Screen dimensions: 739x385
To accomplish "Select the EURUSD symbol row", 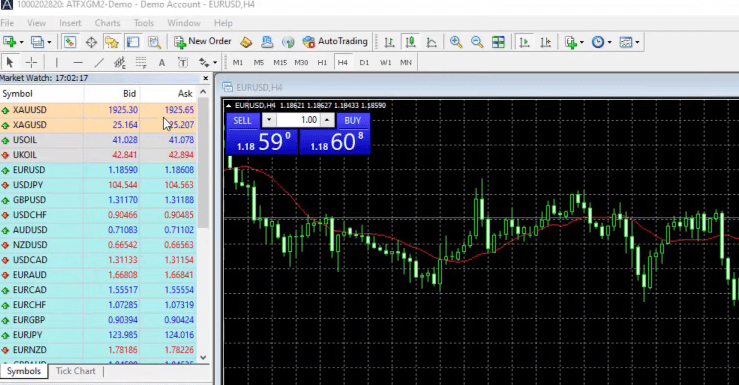I will point(99,170).
